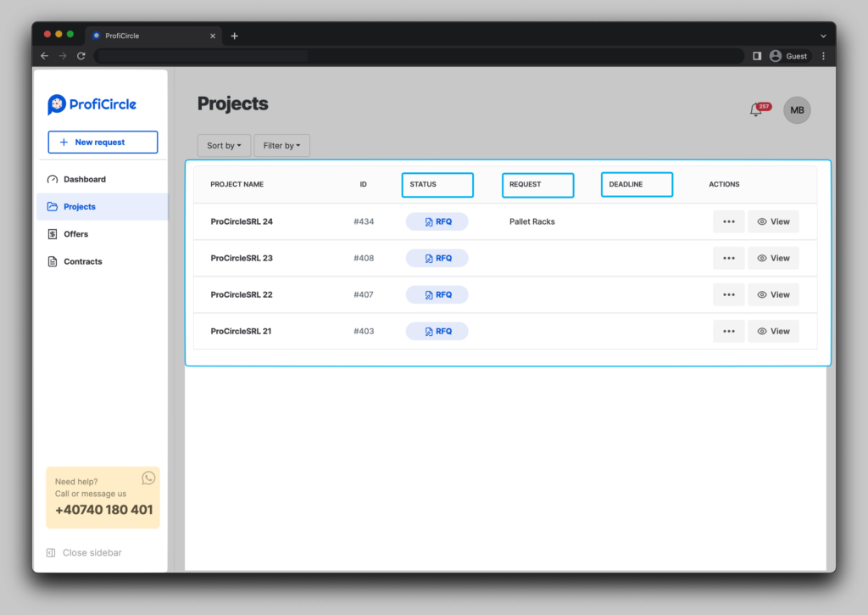Click the MB user avatar
The image size is (868, 615).
(797, 110)
